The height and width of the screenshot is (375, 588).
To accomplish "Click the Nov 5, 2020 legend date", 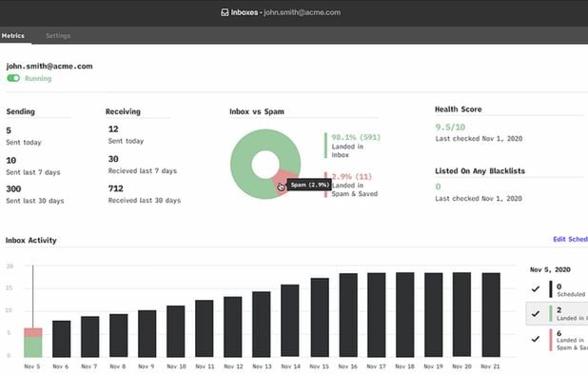I will click(x=550, y=269).
